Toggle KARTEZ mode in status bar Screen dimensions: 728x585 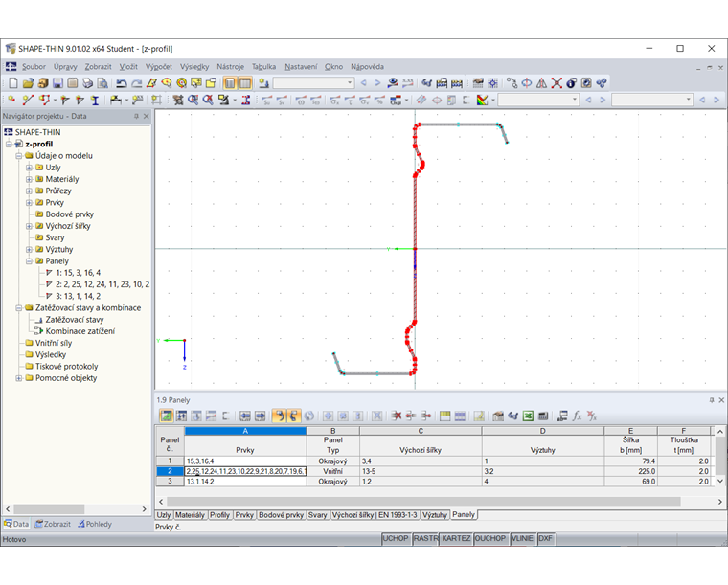click(456, 538)
